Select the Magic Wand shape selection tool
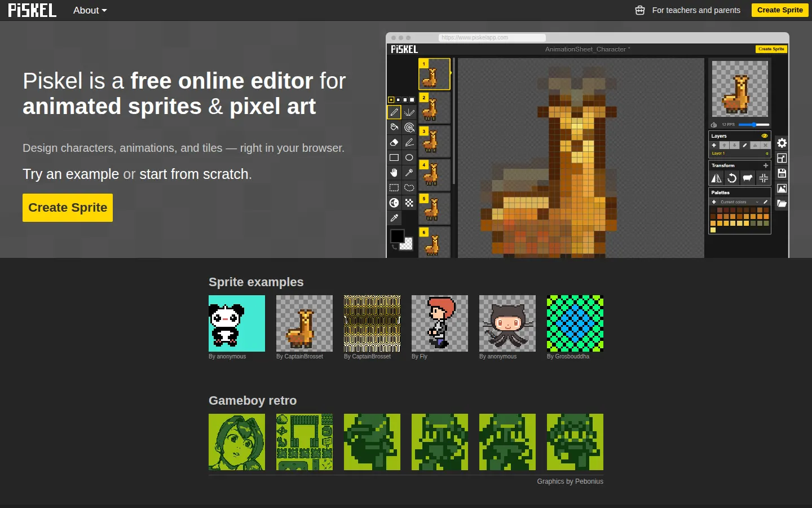This screenshot has width=812, height=508. (409, 173)
